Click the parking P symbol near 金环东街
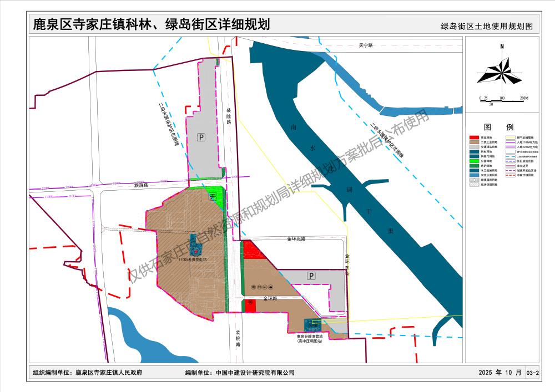Image resolution: width=555 pixels, height=392 pixels. pyautogui.click(x=311, y=275)
